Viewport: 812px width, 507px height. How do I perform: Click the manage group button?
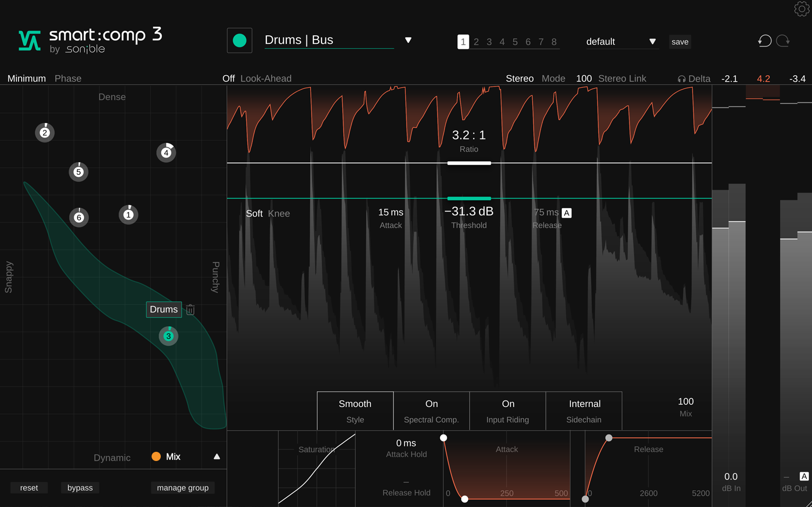coord(182,488)
